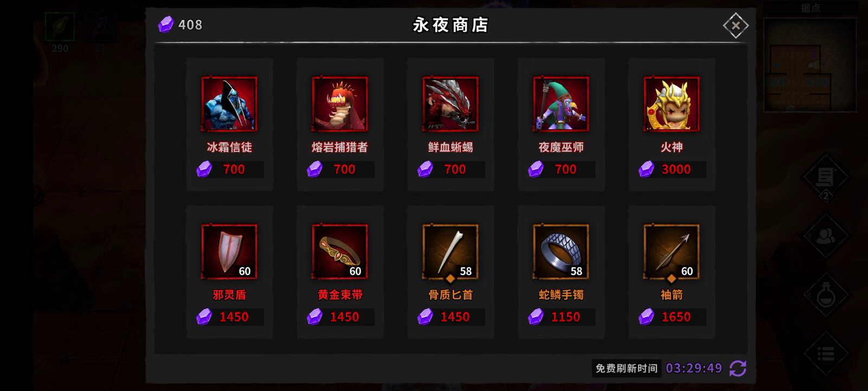
Task: Choose the 鲜血蜥蜴 creature icon
Action: click(x=451, y=104)
